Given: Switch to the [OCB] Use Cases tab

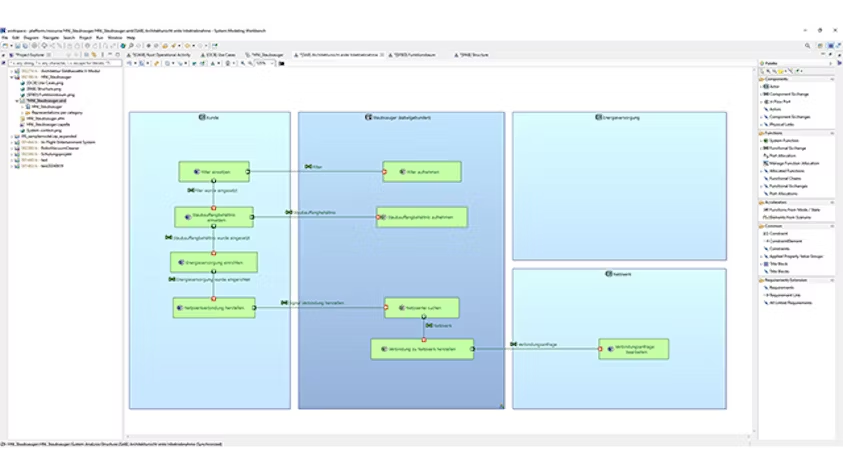Looking at the screenshot, I should (219, 54).
